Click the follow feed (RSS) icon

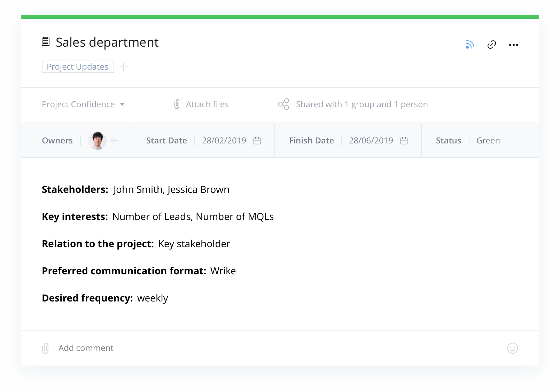coord(470,45)
